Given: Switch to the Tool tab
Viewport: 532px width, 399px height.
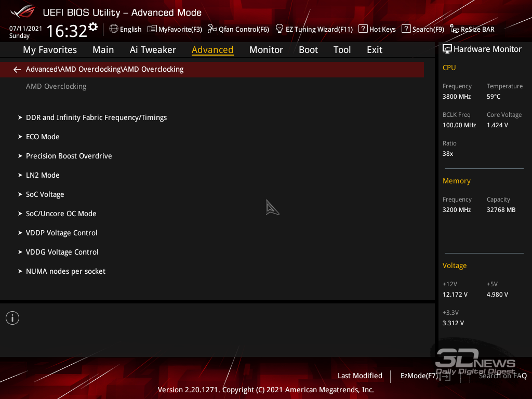Looking at the screenshot, I should coord(342,50).
